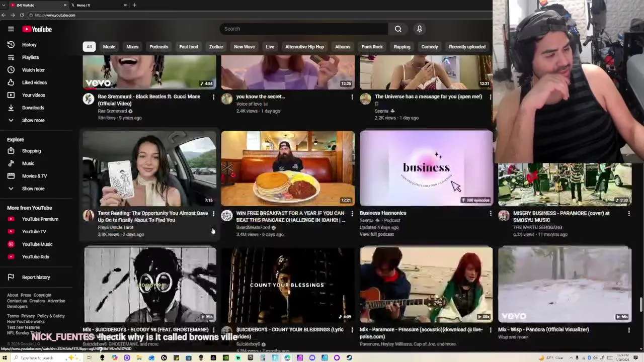Select the Live filter chip
This screenshot has height=362, width=644.
coord(270,47)
